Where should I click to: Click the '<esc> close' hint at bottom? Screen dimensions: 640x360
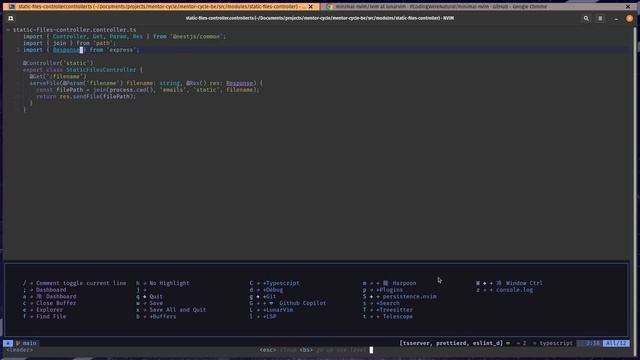click(x=278, y=350)
